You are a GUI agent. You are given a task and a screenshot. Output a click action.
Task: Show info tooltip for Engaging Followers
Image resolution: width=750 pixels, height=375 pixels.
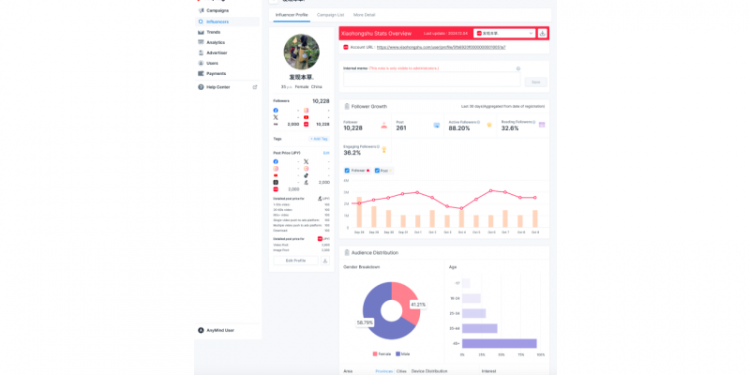[x=378, y=147]
